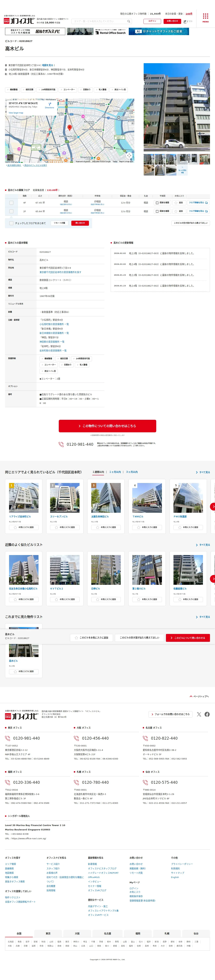215x980 pixels.
Task: Select the 1ヶ月以内 period tab
Action: (x=115, y=472)
